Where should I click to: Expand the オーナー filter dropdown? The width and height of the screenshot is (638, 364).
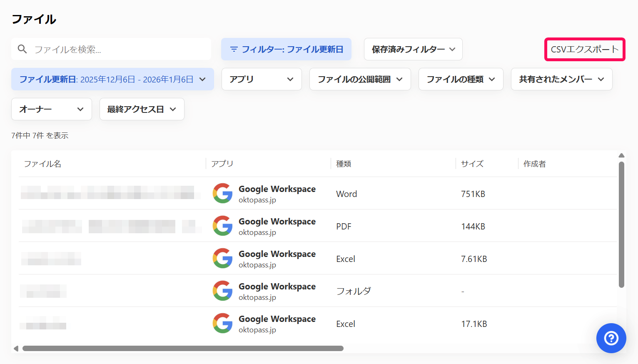[x=52, y=109]
